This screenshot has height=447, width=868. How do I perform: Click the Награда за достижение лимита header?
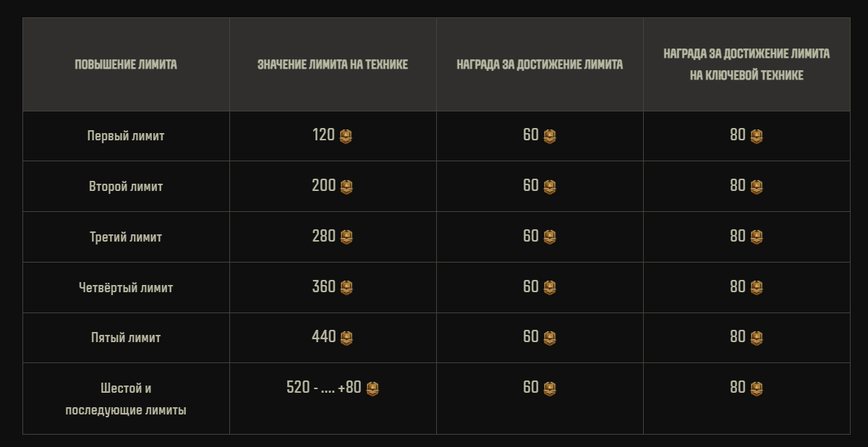540,64
